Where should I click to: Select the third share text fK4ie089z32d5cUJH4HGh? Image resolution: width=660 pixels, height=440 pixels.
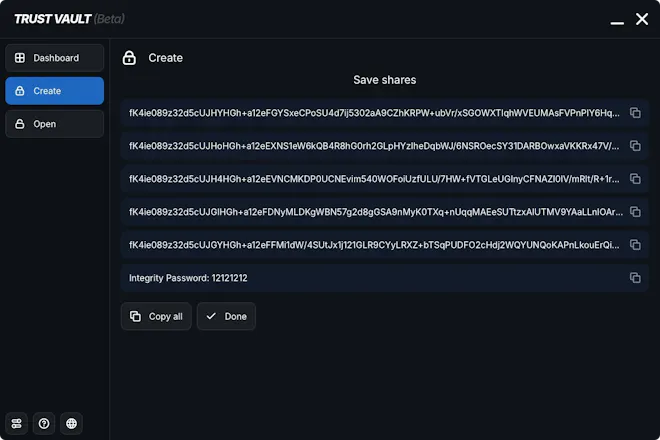click(x=374, y=179)
